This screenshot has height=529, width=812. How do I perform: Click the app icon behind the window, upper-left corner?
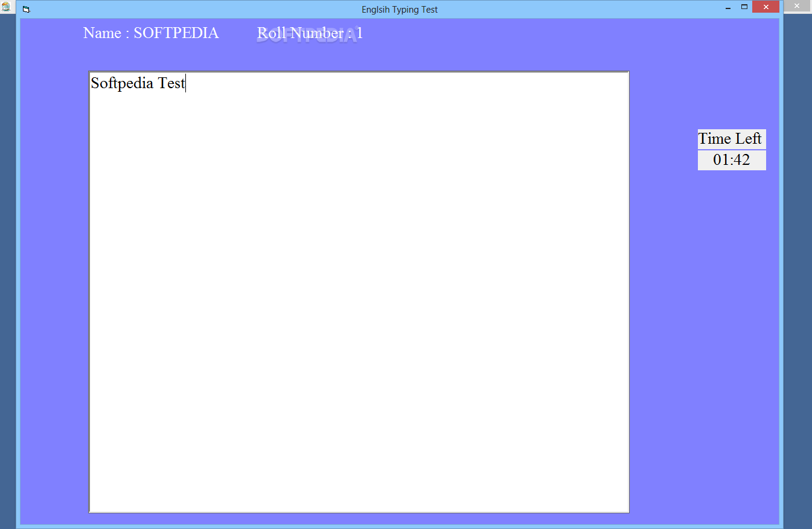click(x=6, y=7)
